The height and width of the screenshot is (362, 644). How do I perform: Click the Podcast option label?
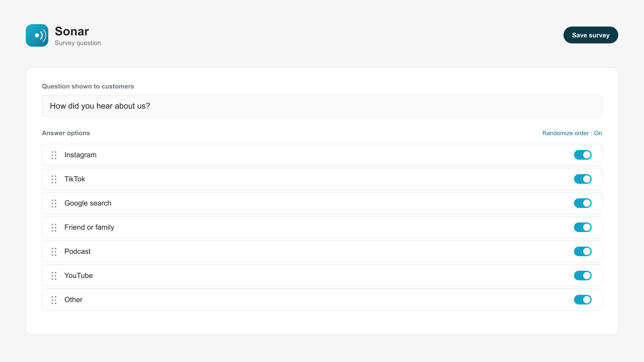pos(78,251)
